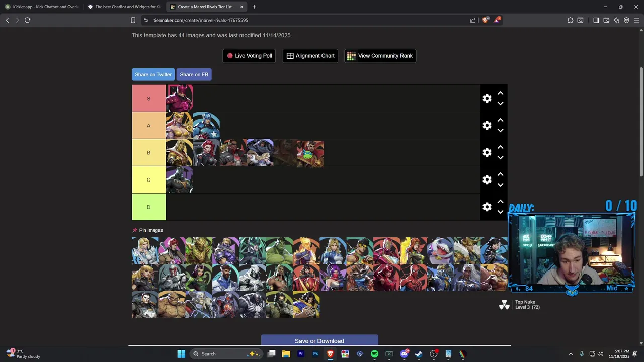Move S tier row down with chevron
The image size is (644, 362).
click(500, 104)
